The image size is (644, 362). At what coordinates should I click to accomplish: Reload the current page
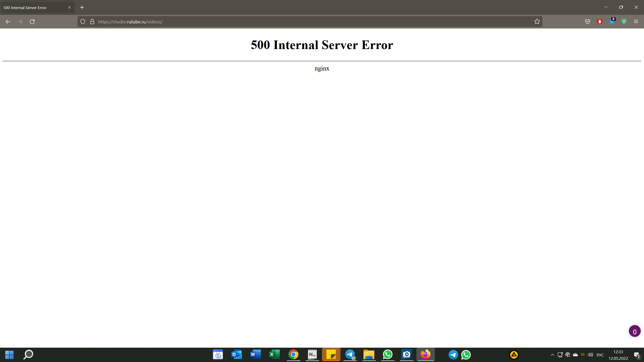(32, 22)
